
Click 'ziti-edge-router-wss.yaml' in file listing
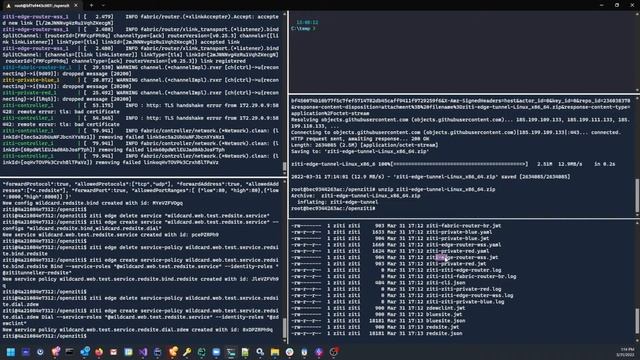(463, 244)
